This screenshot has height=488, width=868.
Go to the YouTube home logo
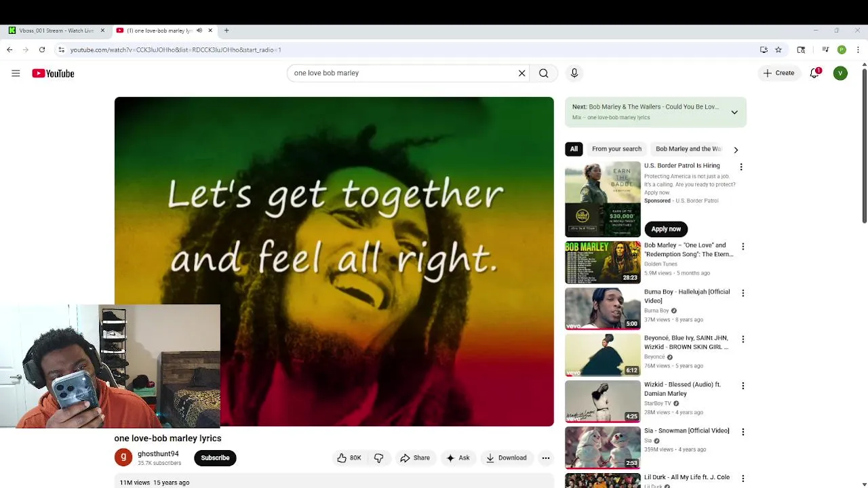(53, 73)
